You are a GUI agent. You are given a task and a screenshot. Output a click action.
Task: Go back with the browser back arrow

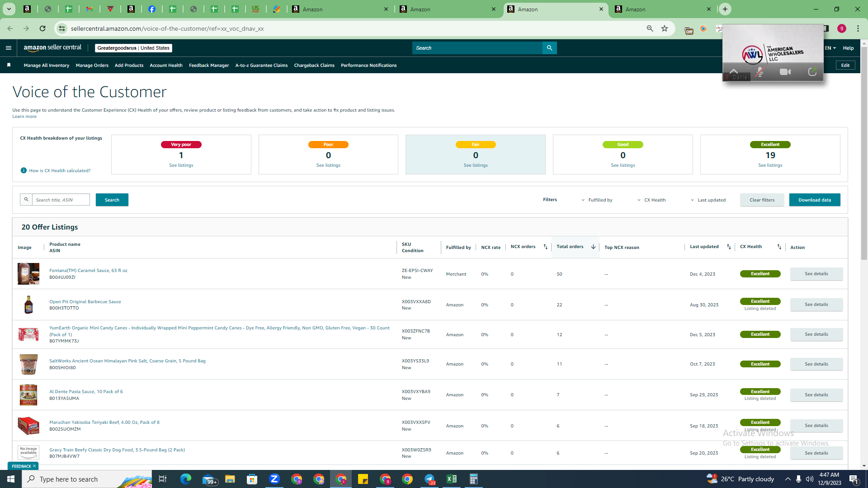(10, 28)
